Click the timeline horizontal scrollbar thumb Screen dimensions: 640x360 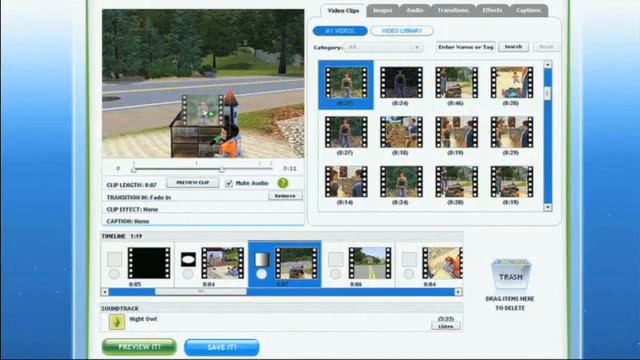[200, 292]
